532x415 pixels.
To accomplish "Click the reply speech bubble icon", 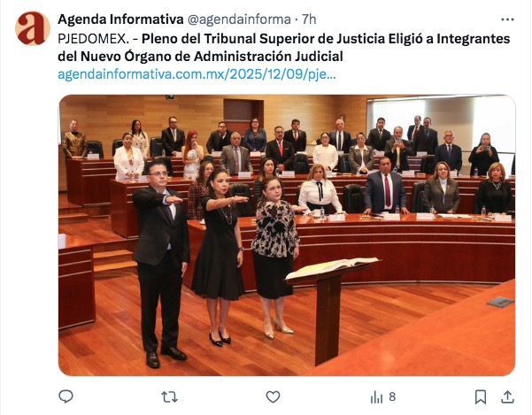I will 66,396.
